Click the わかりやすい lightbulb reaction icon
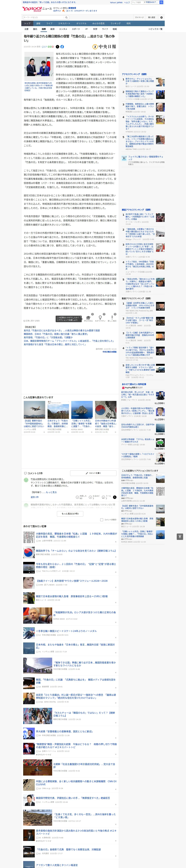 click(100, 317)
